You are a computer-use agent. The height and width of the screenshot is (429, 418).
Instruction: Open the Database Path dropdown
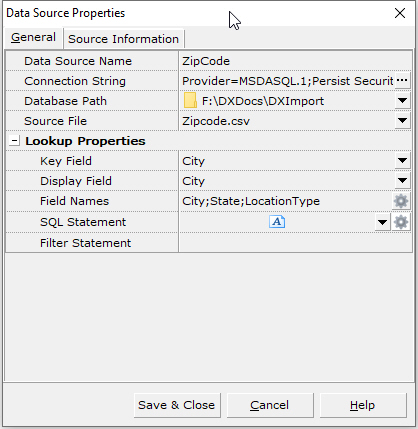point(402,101)
